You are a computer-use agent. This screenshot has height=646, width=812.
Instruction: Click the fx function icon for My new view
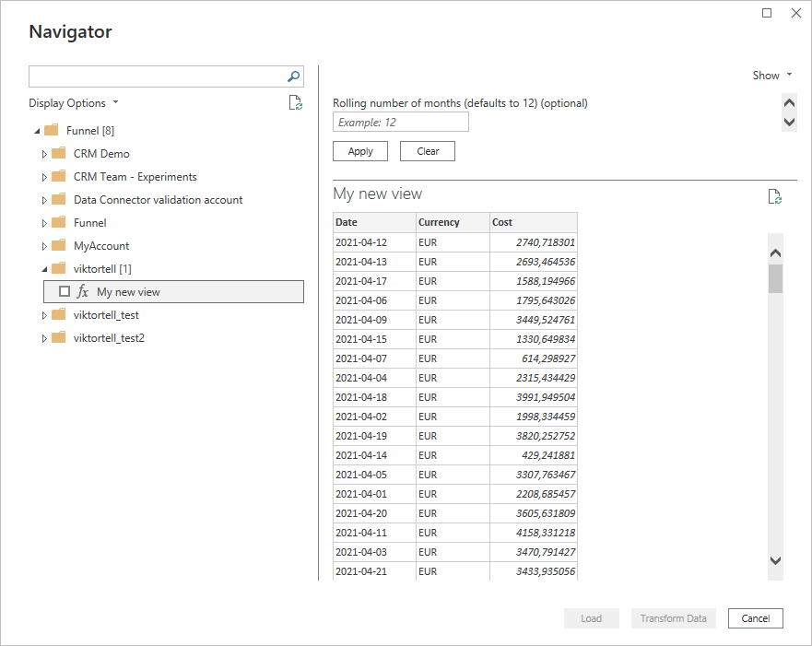83,291
